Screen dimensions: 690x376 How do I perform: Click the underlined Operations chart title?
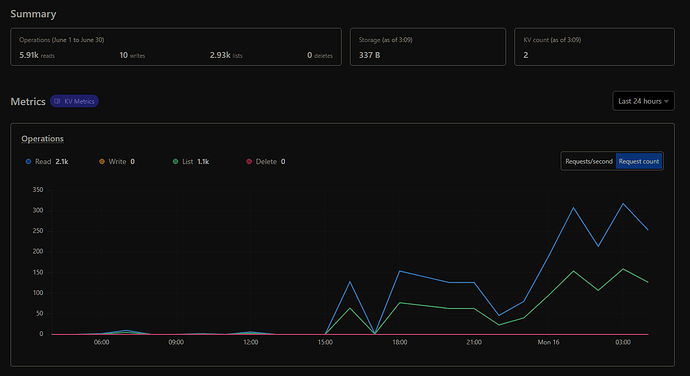click(43, 139)
